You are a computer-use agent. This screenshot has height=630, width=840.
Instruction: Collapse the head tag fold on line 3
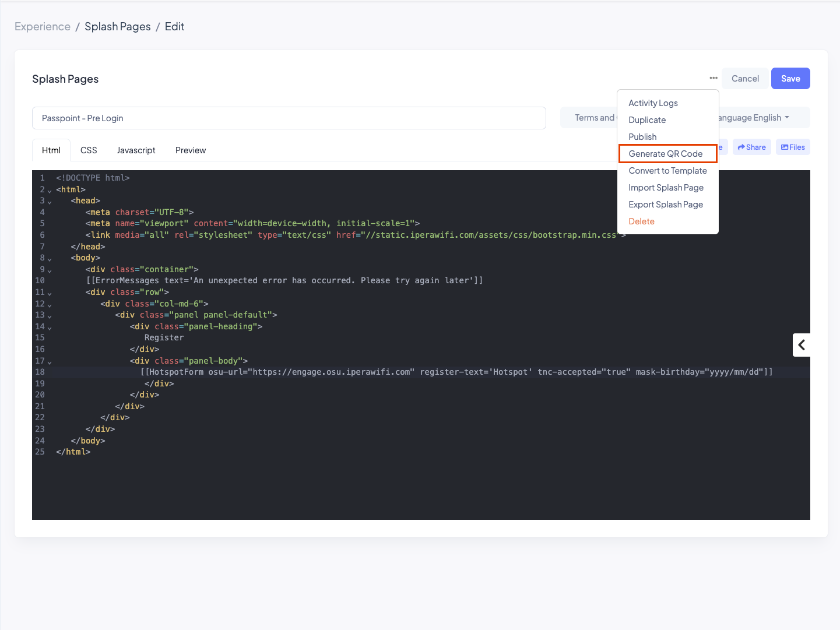click(50, 202)
